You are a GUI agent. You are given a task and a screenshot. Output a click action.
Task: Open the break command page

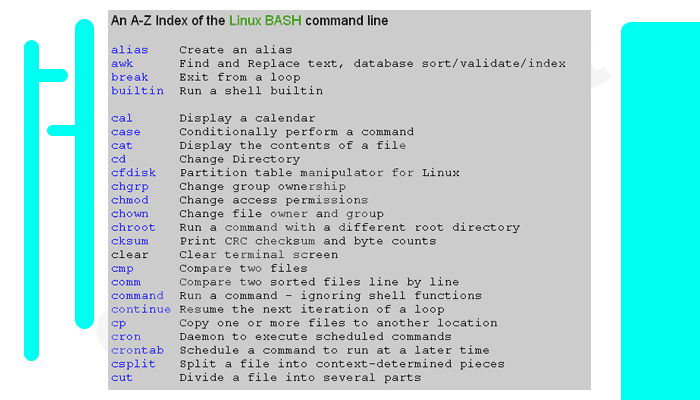[x=129, y=77]
